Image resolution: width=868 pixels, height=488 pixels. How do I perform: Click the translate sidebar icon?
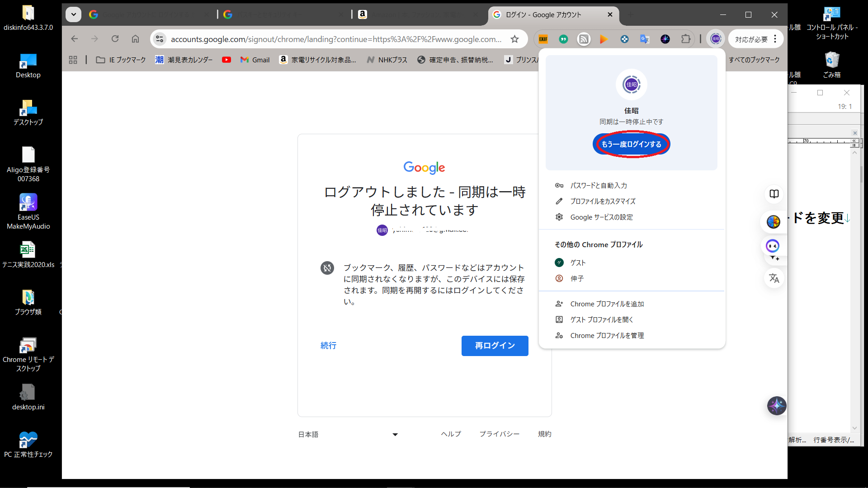coord(774,278)
